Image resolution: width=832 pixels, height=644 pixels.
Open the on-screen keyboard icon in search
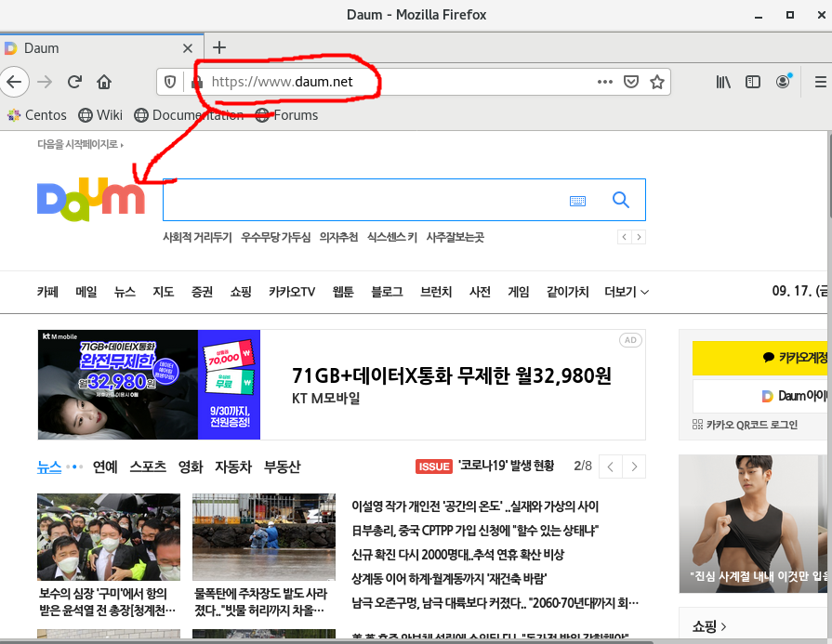577,201
